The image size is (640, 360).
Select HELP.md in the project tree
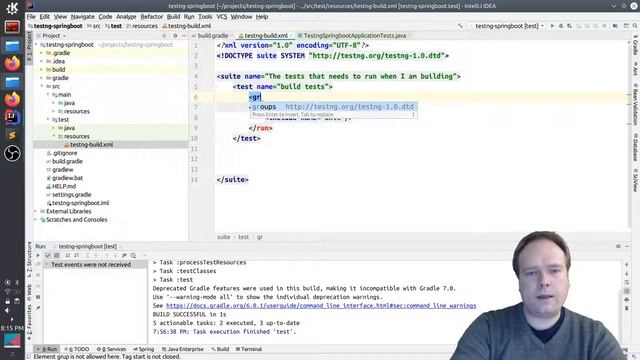tap(64, 186)
